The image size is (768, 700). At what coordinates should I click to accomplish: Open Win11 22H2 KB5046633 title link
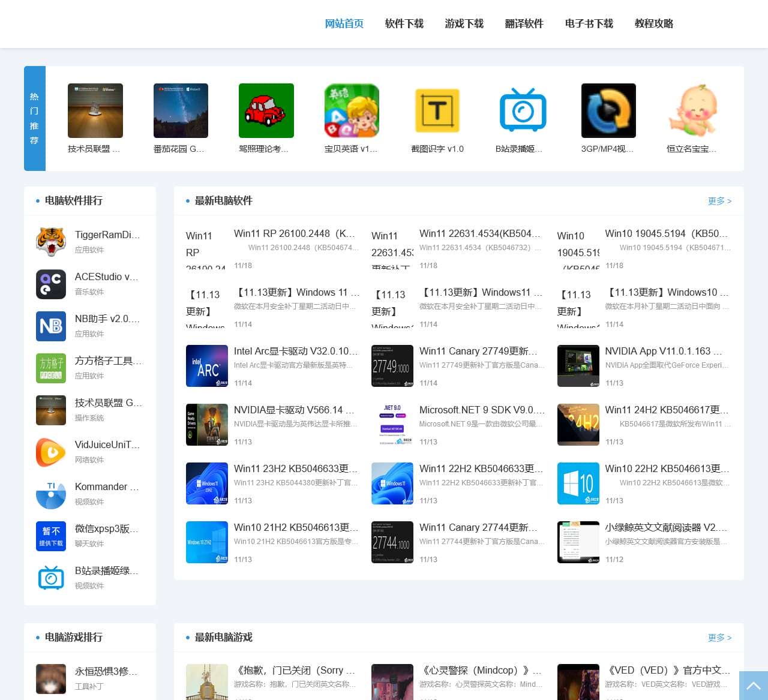481,468
